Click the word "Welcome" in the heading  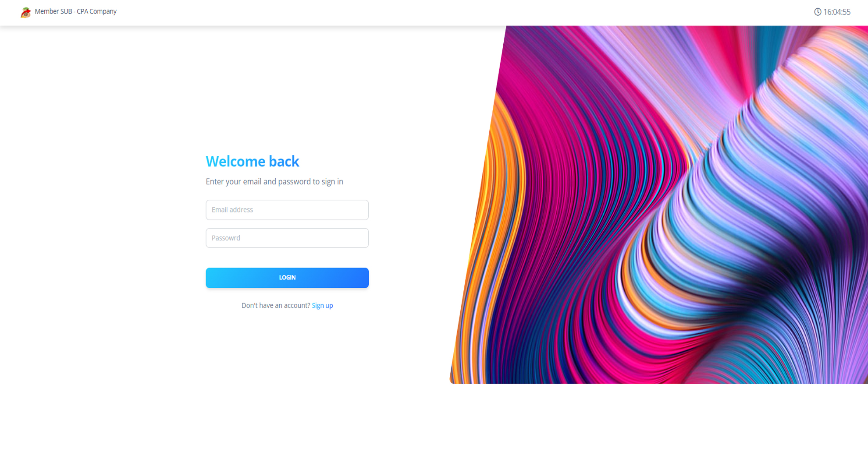tap(235, 161)
